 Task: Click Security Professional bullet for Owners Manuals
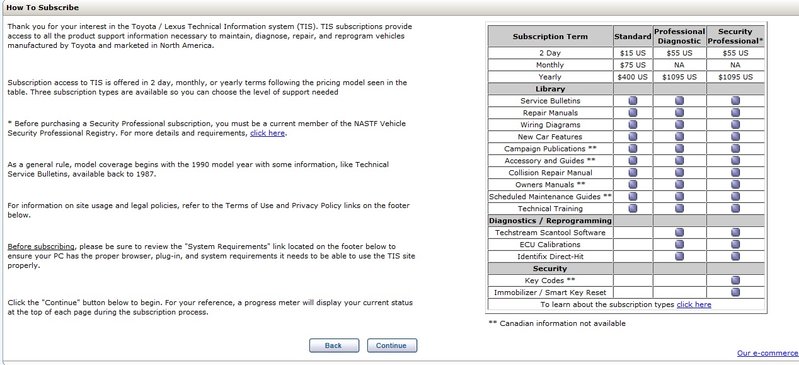coord(735,185)
